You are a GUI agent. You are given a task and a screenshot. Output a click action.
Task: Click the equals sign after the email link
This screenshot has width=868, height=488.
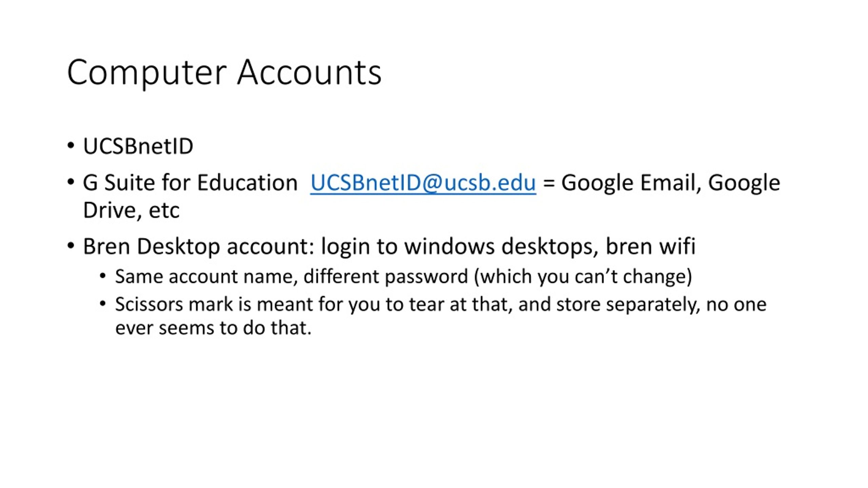[x=549, y=183]
